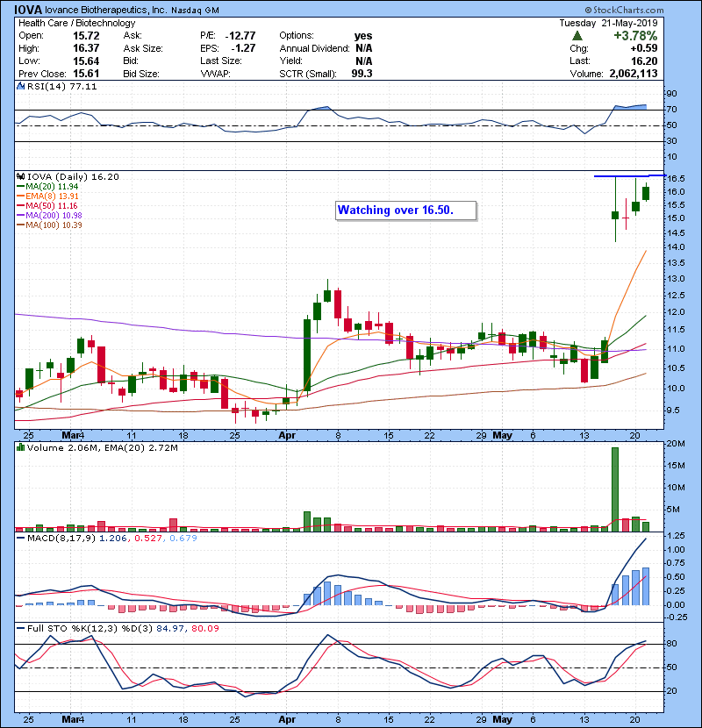Image resolution: width=702 pixels, height=728 pixels.
Task: Select the IOVA ticker symbol in the header
Action: 28,10
